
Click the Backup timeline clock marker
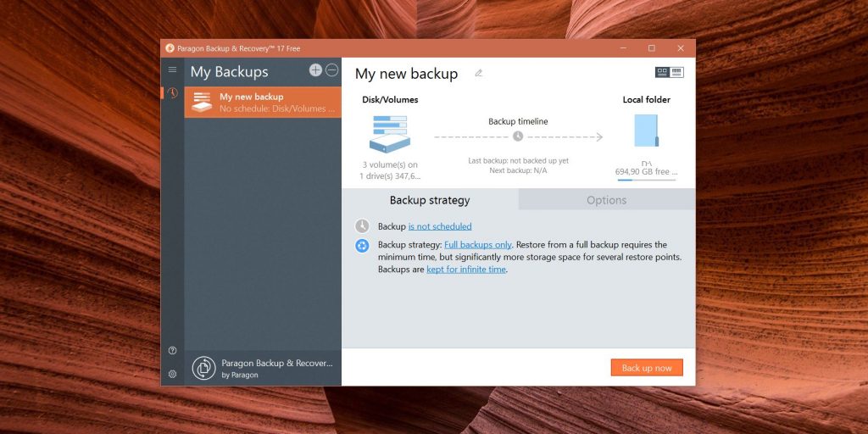(518, 136)
